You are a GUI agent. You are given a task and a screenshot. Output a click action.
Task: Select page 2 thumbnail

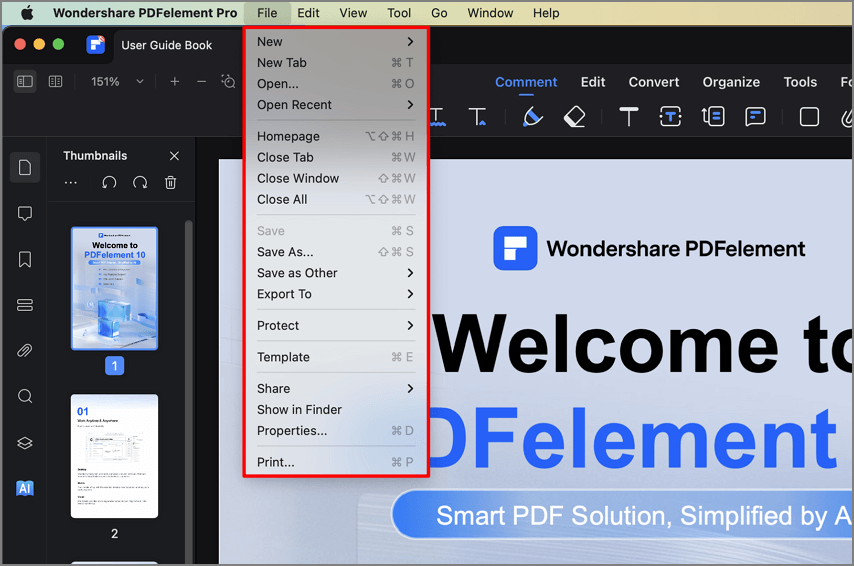point(114,456)
